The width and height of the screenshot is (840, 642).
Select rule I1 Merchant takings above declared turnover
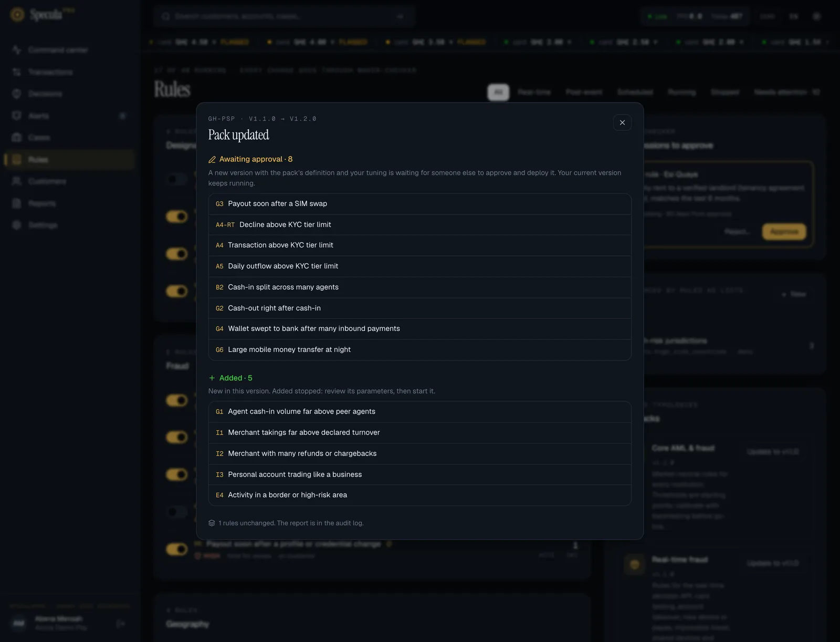[419, 433]
